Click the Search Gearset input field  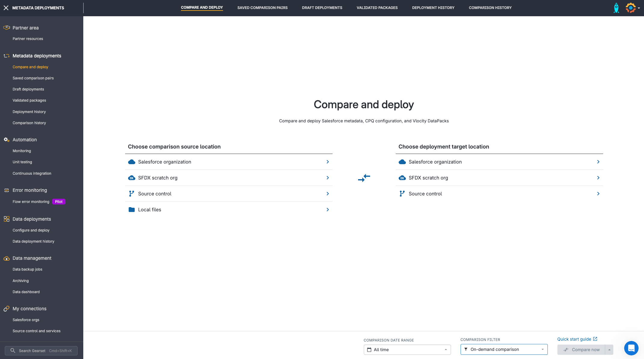point(41,351)
